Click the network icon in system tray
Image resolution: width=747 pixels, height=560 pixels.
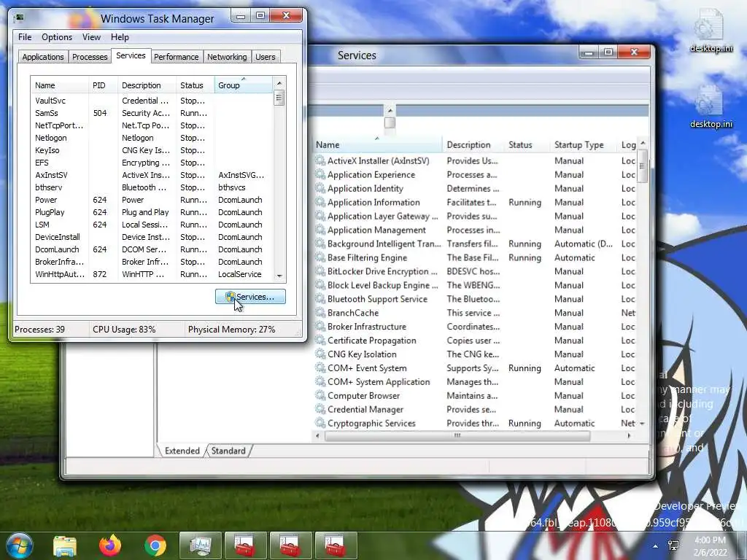click(673, 546)
